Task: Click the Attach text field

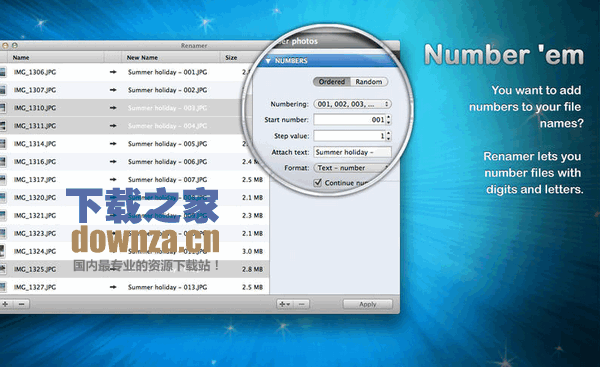Action: point(352,152)
